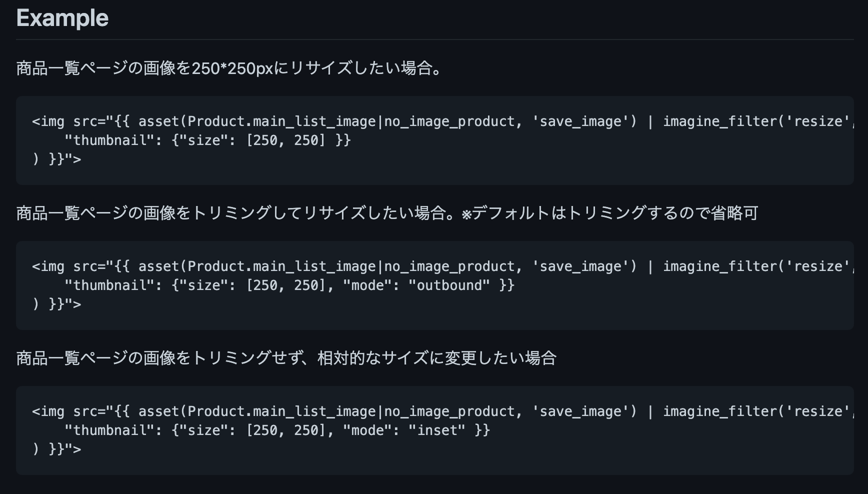The height and width of the screenshot is (494, 868).
Task: Click the Example section heading
Action: tap(62, 18)
